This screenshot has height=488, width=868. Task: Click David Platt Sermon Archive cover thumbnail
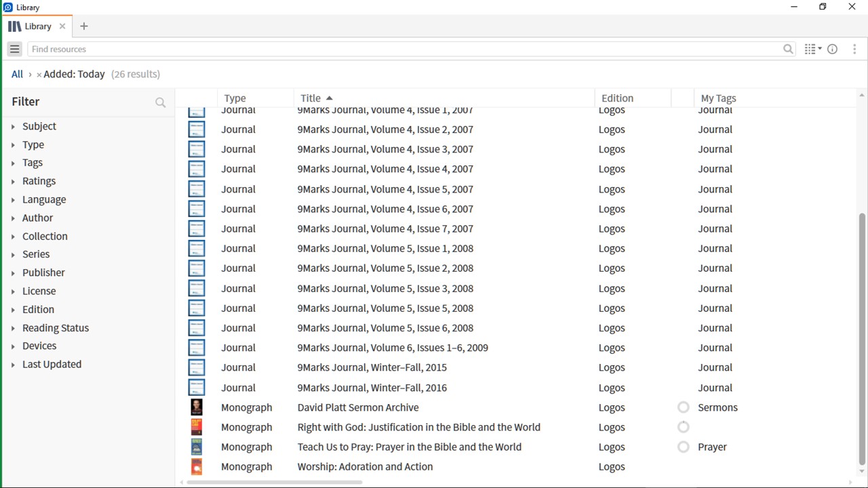[197, 407]
